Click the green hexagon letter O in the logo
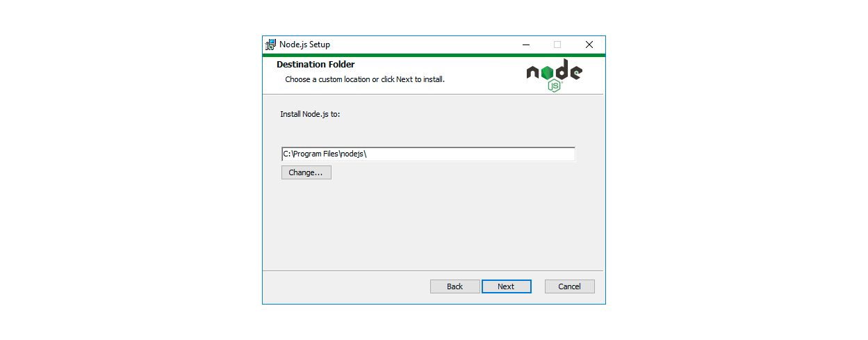The image size is (868, 340). click(x=547, y=72)
